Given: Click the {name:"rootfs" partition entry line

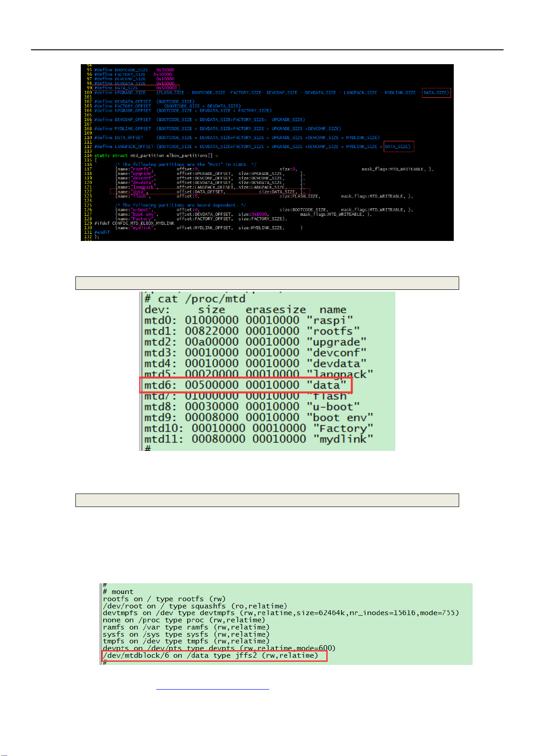Looking at the screenshot, I should pyautogui.click(x=274, y=169).
